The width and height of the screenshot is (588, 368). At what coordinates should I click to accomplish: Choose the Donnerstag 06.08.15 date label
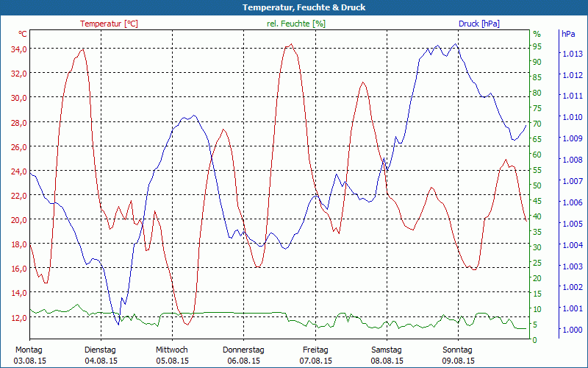click(x=243, y=355)
